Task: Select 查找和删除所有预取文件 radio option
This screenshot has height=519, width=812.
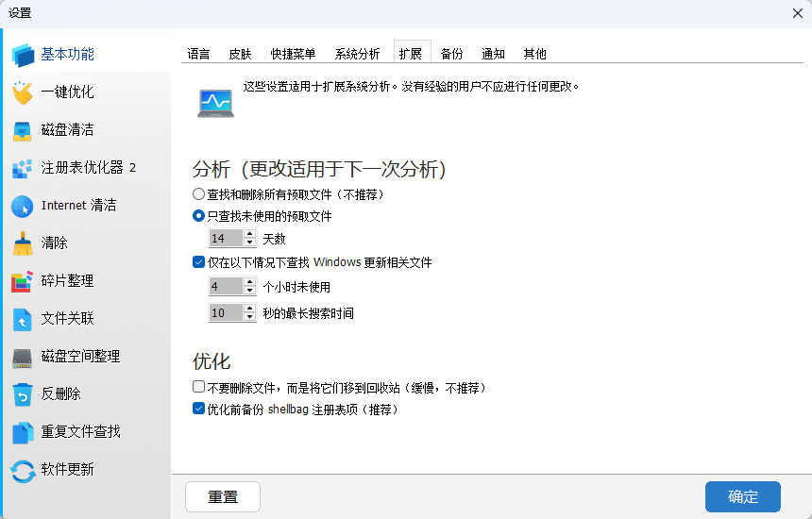Action: (x=198, y=194)
